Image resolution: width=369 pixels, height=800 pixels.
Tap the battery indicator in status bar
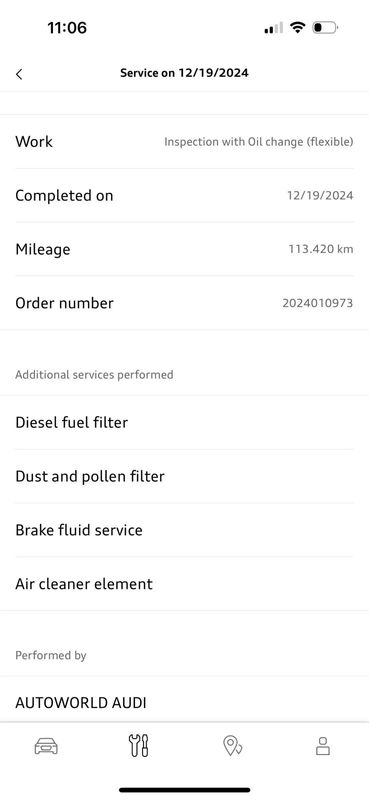325,28
